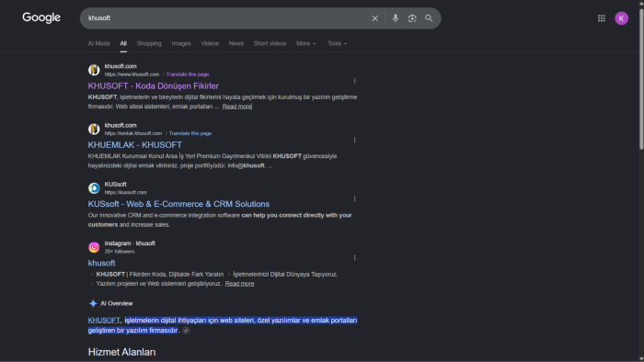
Task: Switch to Videos tab
Action: [210, 43]
